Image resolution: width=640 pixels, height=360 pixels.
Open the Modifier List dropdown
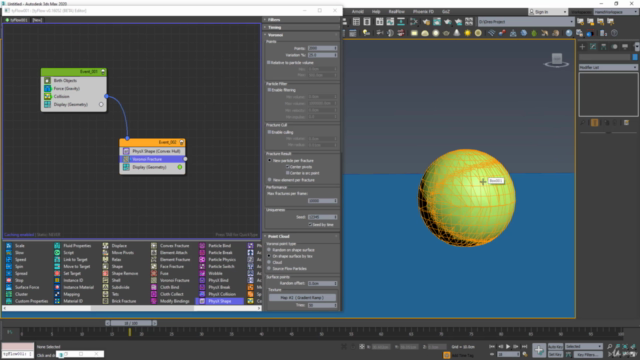click(608, 67)
